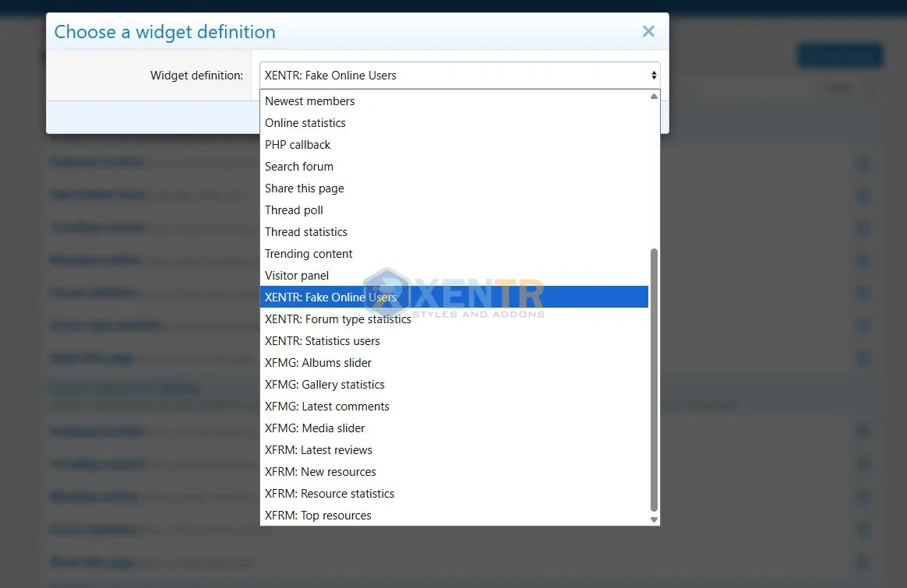The height and width of the screenshot is (588, 907).
Task: Select the XFMG: Albums slider option
Action: pos(318,362)
